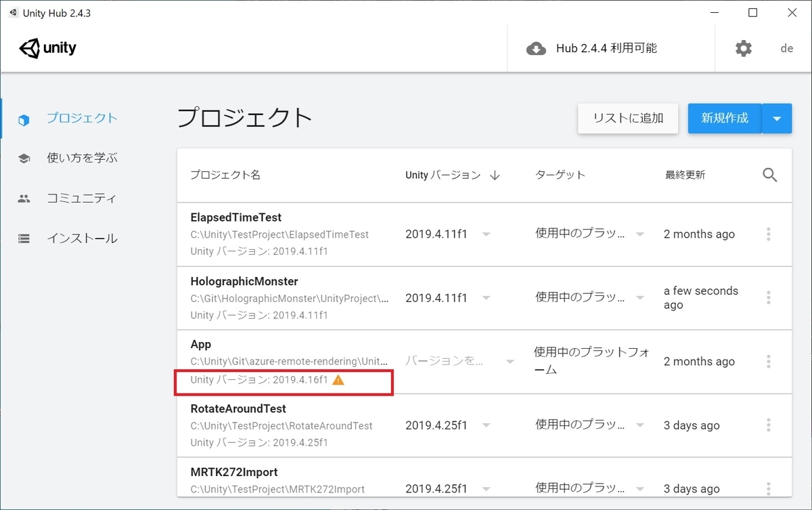This screenshot has width=812, height=510.
Task: Open the コミュニティ sidebar tab
Action: [81, 198]
